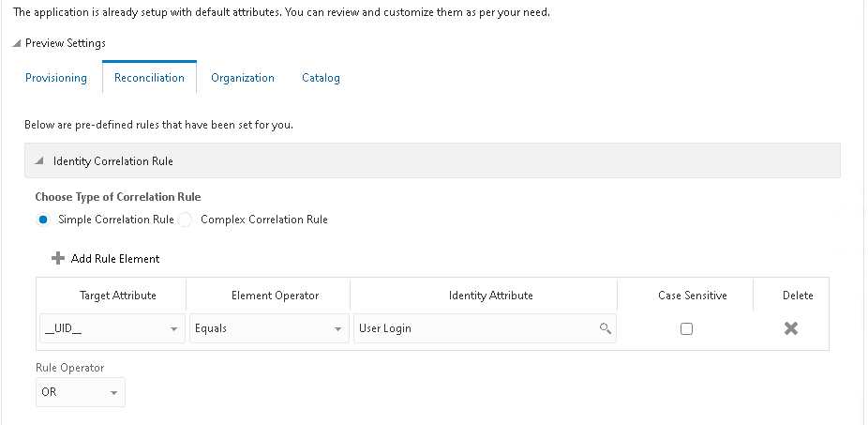Select Simple Correlation Rule radio button

43,220
